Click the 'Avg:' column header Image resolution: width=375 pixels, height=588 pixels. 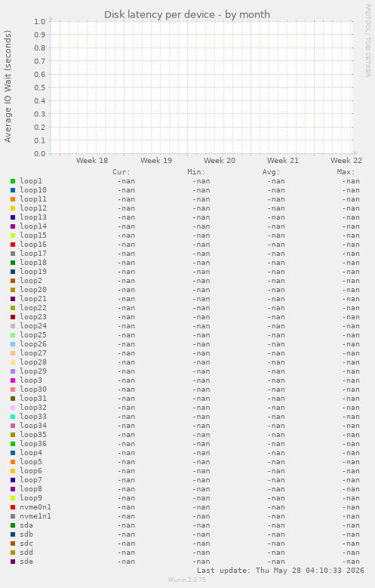[x=271, y=172]
